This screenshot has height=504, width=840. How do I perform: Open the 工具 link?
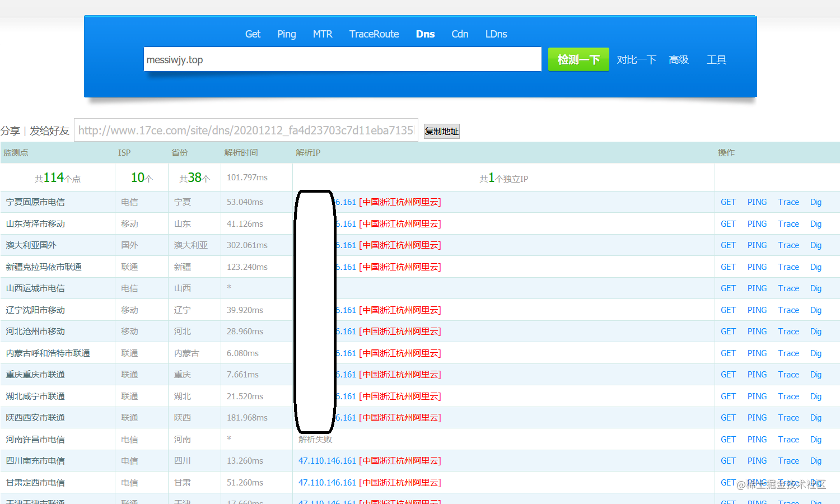point(716,59)
